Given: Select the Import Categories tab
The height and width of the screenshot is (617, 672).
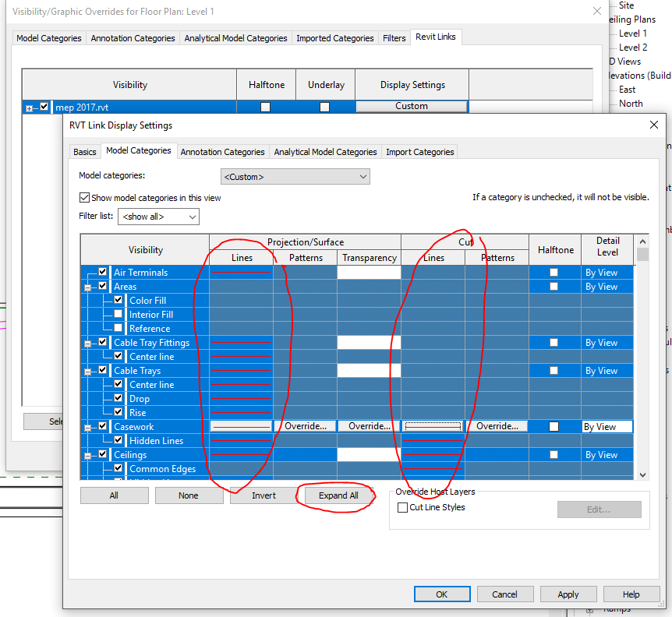Looking at the screenshot, I should pos(419,151).
